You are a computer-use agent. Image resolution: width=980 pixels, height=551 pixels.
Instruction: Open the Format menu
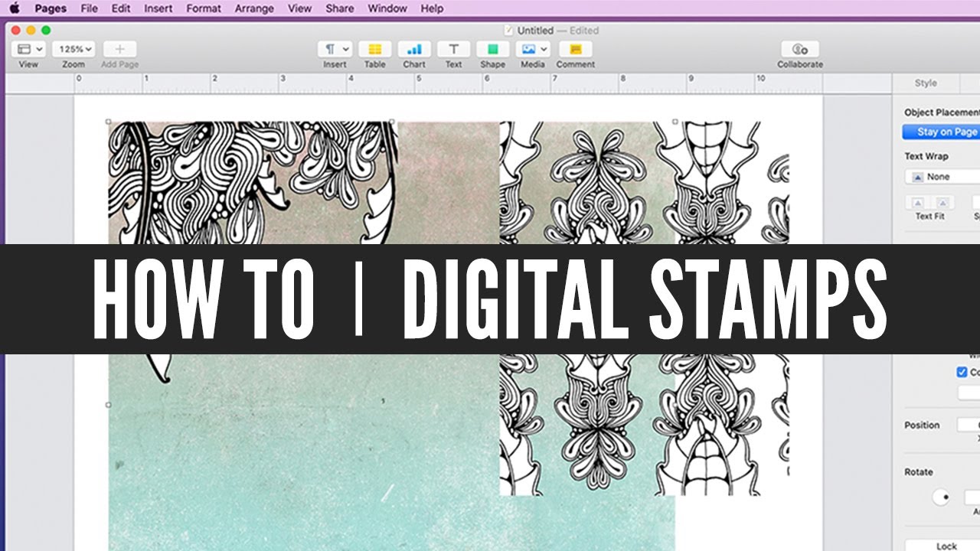[203, 8]
